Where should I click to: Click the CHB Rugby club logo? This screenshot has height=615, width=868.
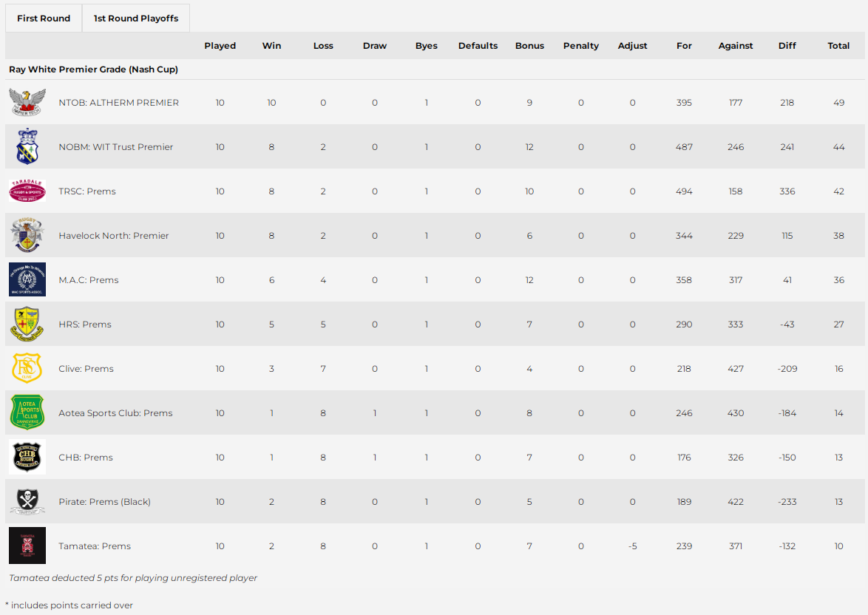(x=27, y=457)
